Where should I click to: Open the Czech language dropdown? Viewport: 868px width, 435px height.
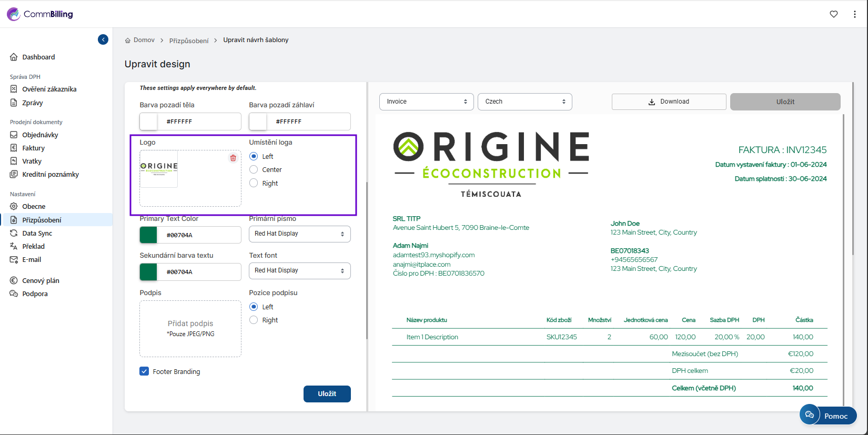point(524,102)
